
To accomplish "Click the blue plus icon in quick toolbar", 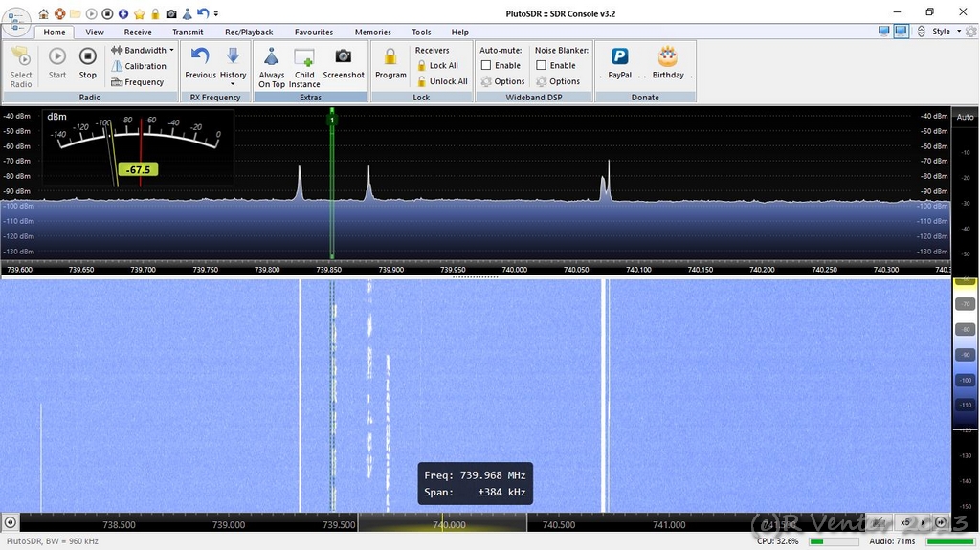I will tap(123, 13).
